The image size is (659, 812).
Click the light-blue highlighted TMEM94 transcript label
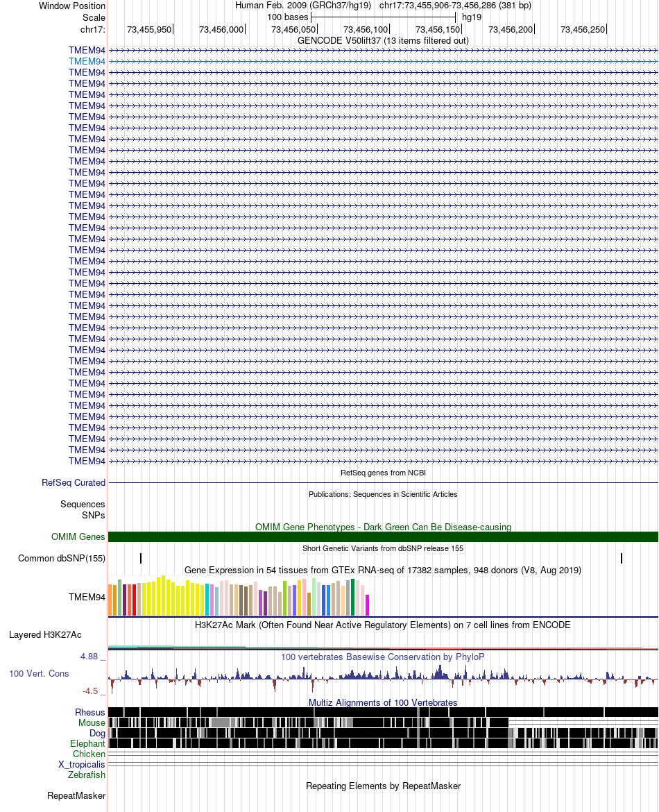(87, 61)
